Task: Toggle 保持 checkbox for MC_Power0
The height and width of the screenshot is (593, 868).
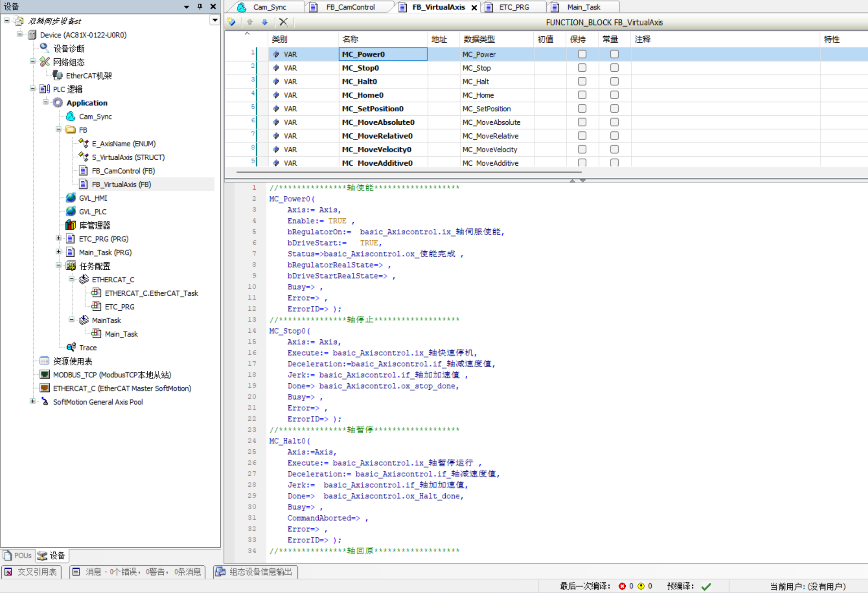Action: point(582,54)
